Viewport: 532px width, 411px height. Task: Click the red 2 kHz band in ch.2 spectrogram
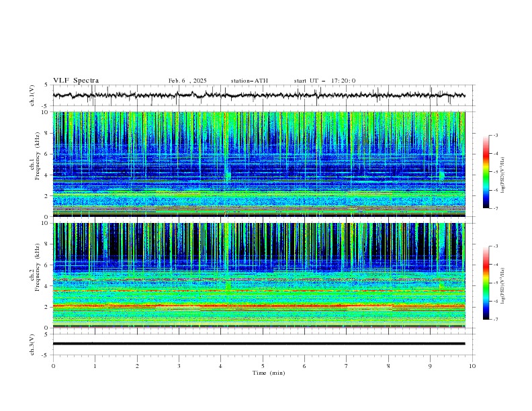pyautogui.click(x=259, y=306)
